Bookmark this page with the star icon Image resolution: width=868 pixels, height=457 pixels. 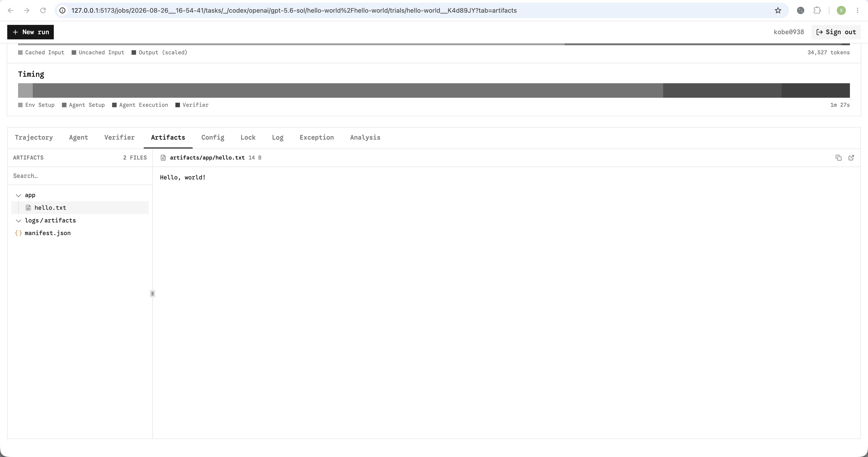778,10
